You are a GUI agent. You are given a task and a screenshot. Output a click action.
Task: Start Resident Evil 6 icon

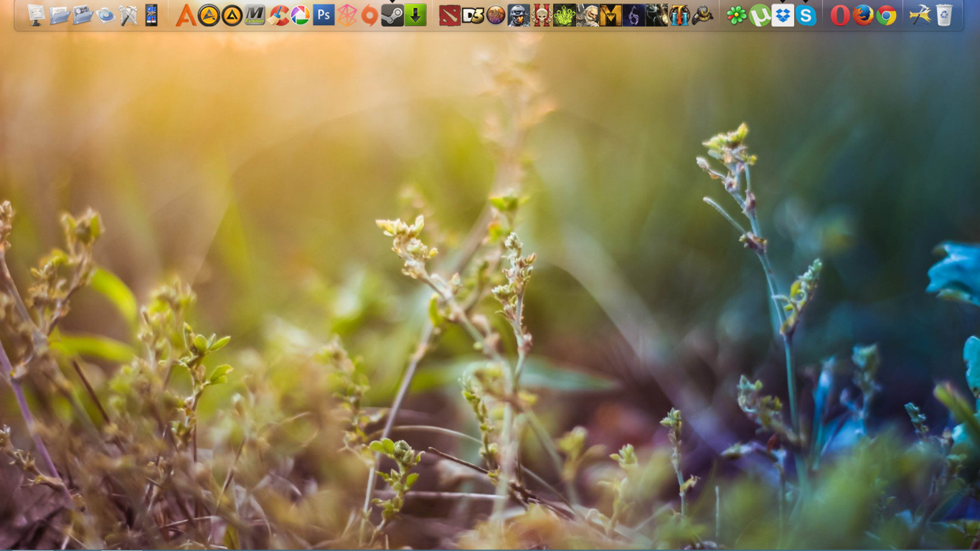(633, 15)
